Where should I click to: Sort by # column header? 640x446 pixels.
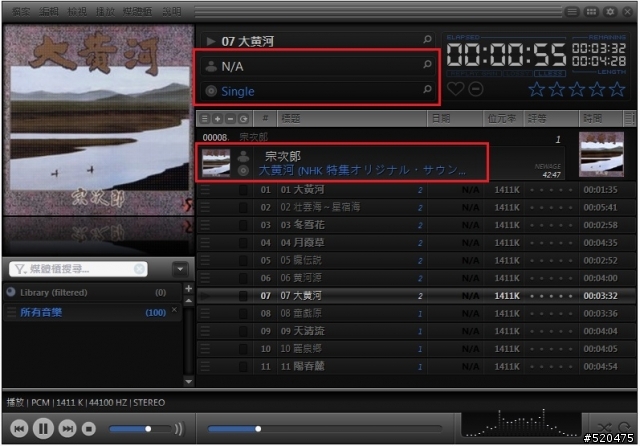(265, 119)
